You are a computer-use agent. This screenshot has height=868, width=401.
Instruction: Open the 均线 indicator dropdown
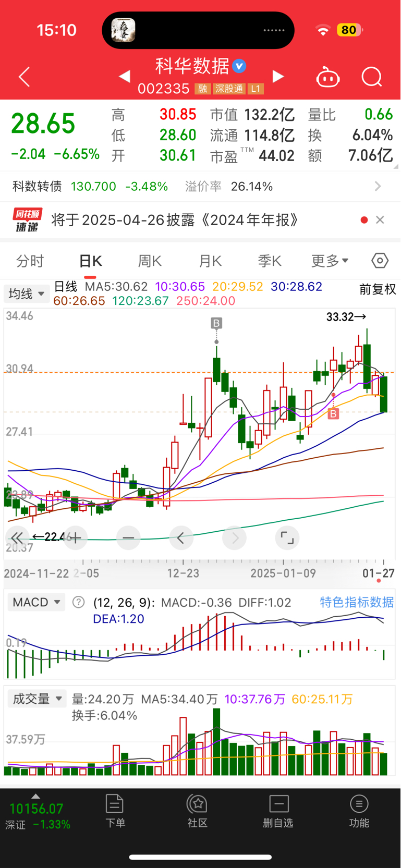27,294
